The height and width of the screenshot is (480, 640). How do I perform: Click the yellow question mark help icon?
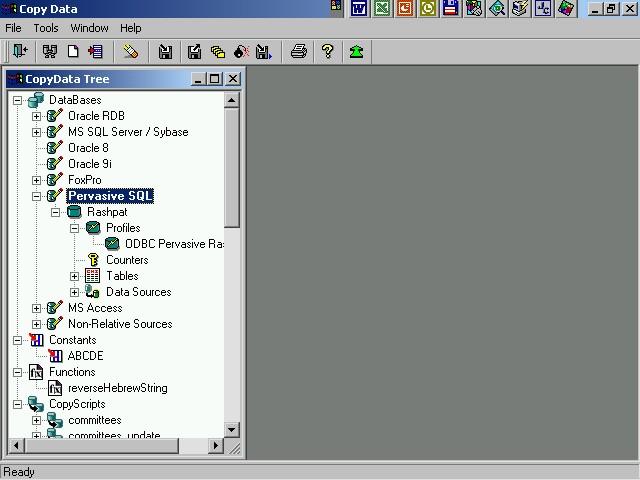(x=327, y=52)
